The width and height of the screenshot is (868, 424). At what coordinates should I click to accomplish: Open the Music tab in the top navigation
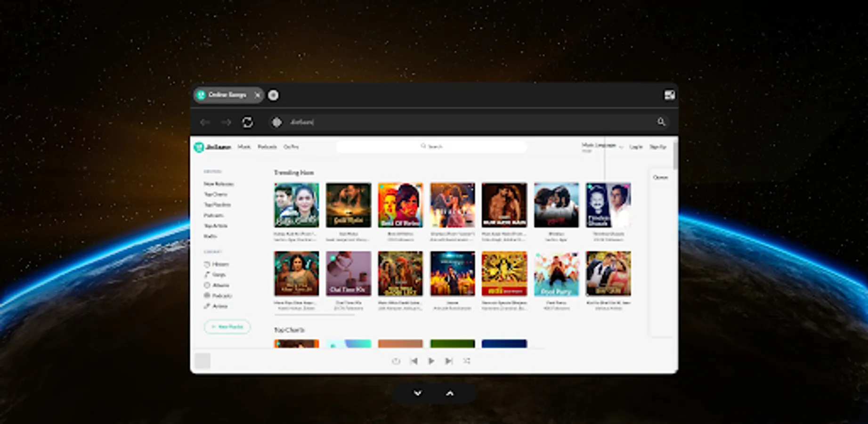coord(244,147)
